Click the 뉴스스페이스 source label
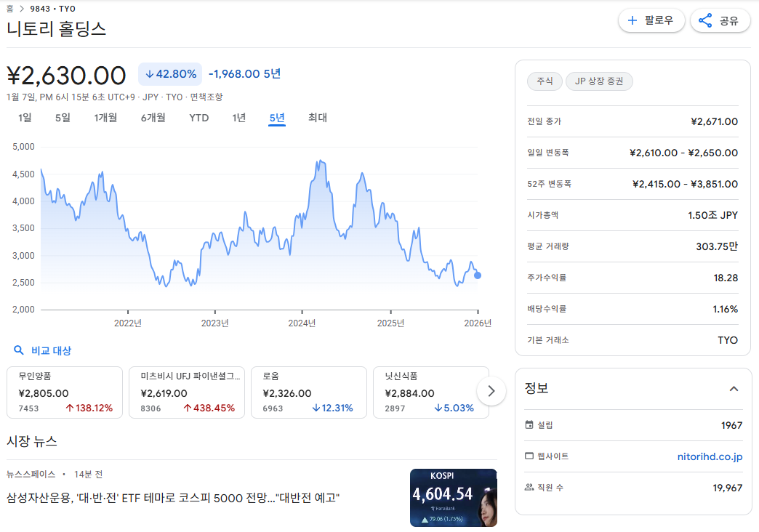Screen dimensions: 759x532 31,475
